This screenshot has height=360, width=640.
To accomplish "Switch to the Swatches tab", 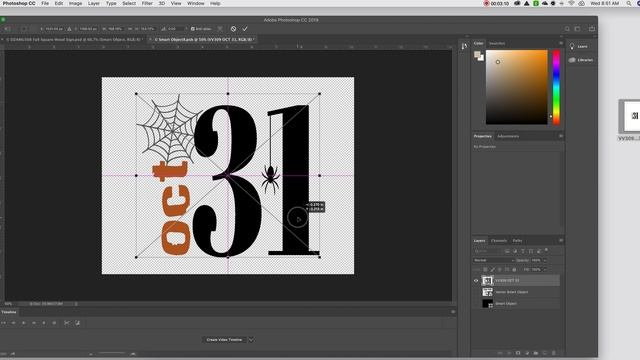I will click(x=497, y=43).
